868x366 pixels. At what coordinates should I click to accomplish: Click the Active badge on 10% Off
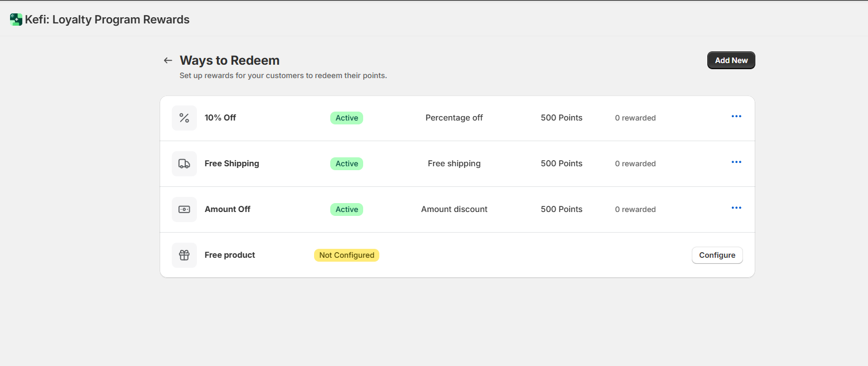(x=346, y=118)
